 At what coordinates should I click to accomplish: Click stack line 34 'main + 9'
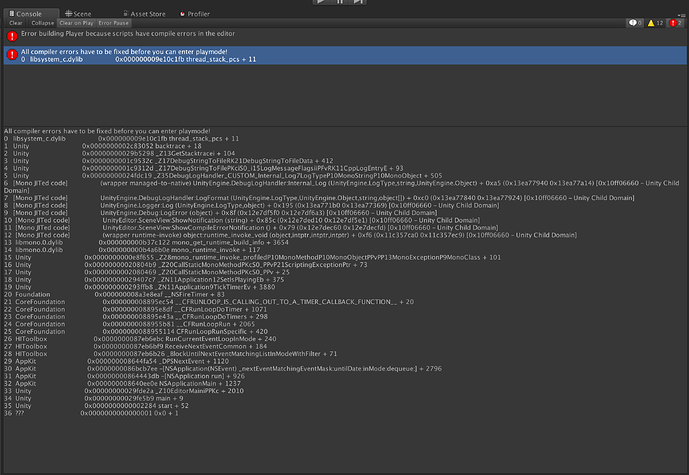point(94,398)
